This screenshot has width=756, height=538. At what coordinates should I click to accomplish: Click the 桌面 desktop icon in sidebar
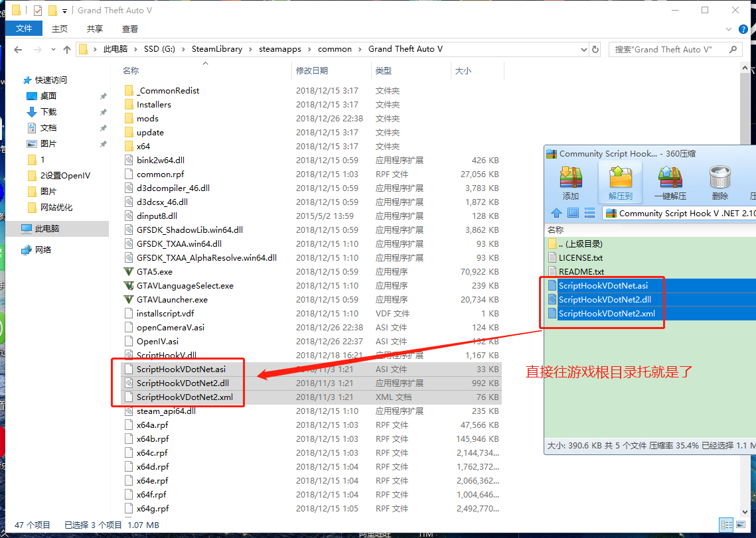point(32,96)
